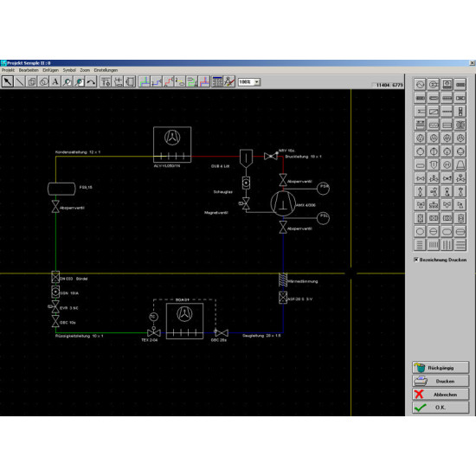Open the Einfügen menu

click(x=50, y=70)
